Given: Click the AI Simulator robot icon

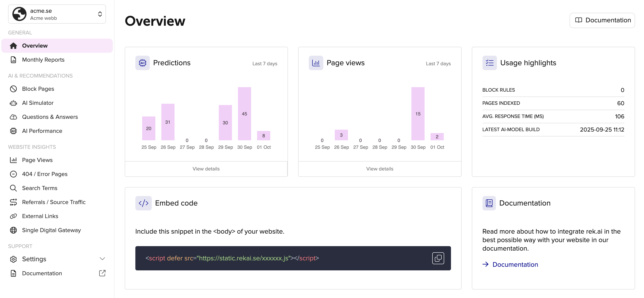Looking at the screenshot, I should click(x=13, y=103).
